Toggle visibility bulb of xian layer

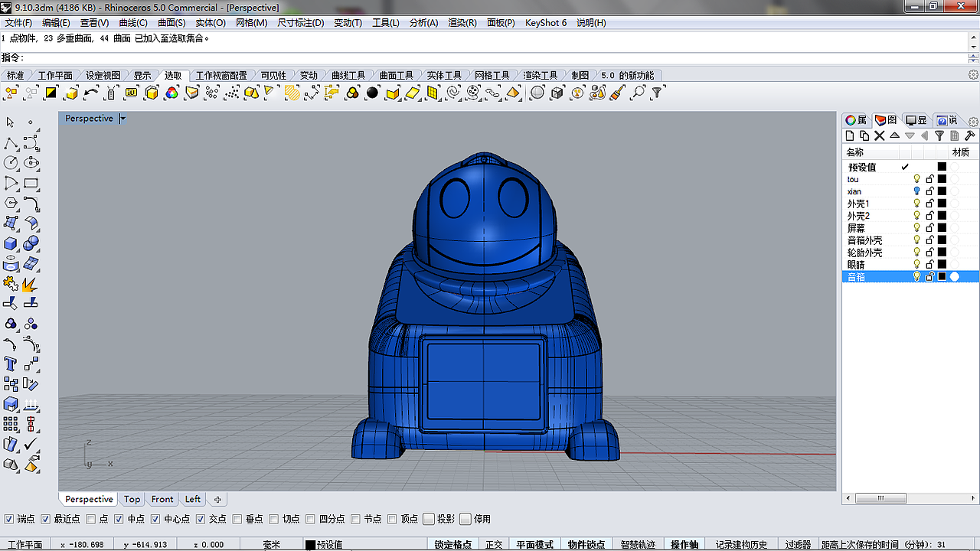(916, 191)
